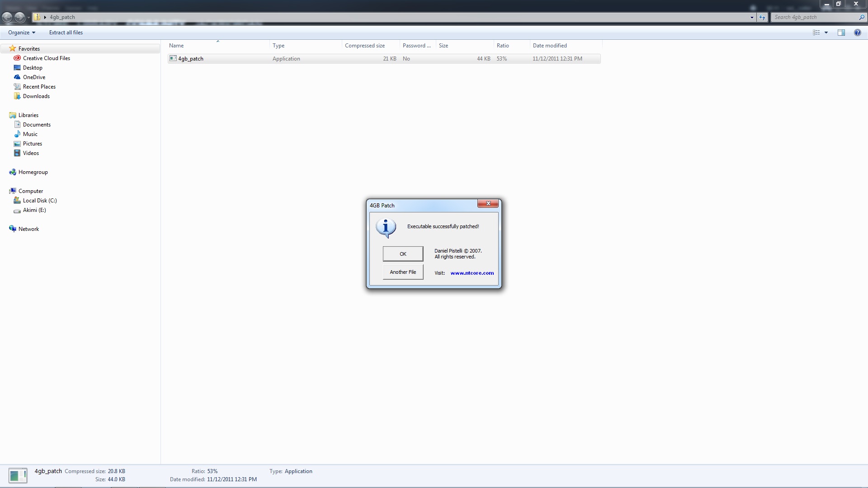
Task: Expand the address bar history dropdown
Action: pos(752,17)
